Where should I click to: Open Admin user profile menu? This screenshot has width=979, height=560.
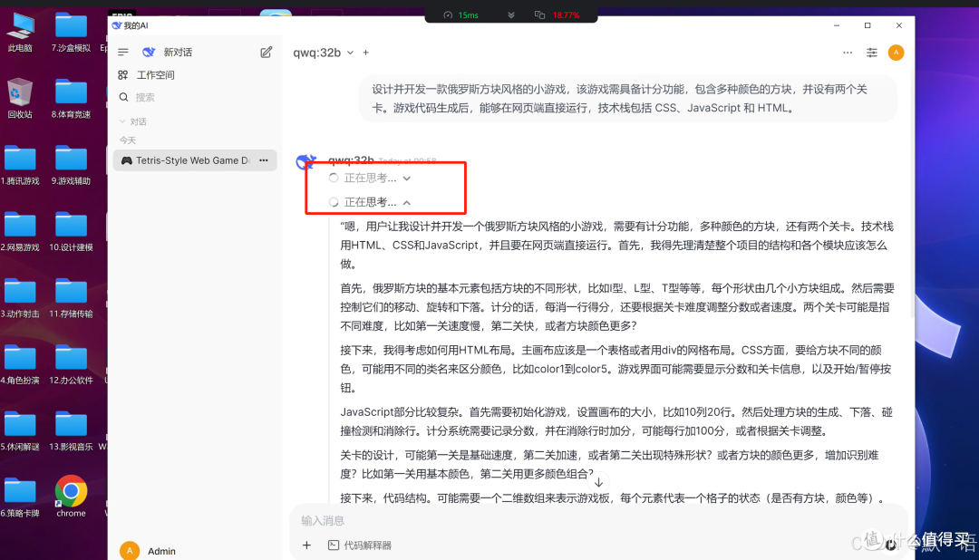(148, 551)
